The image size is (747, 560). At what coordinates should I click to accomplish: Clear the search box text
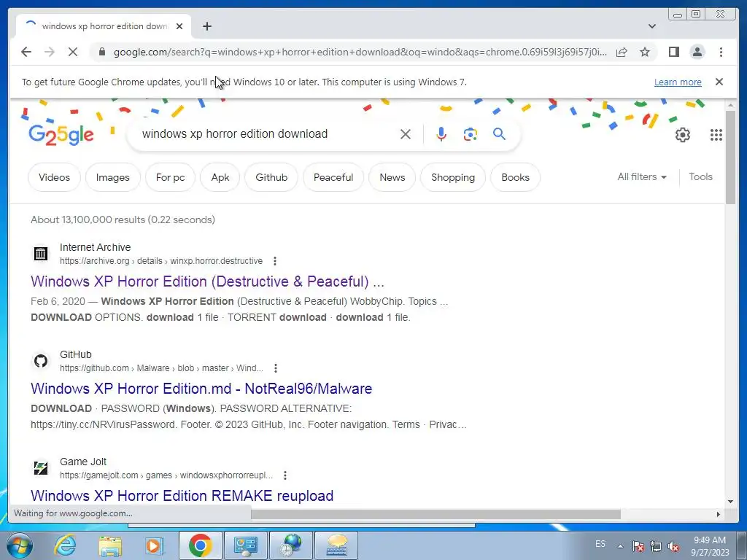[x=406, y=134]
